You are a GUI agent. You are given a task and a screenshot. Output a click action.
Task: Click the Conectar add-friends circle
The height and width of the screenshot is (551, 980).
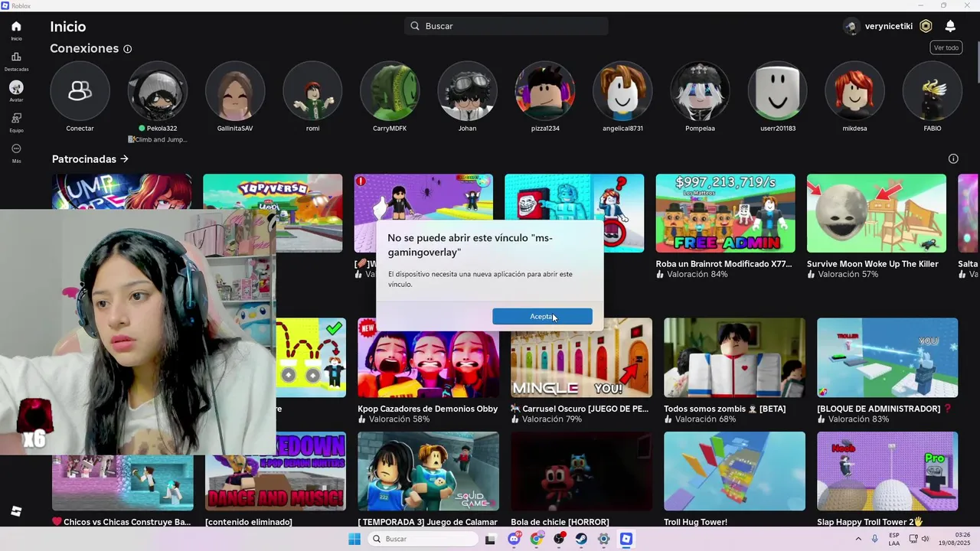[x=80, y=91]
